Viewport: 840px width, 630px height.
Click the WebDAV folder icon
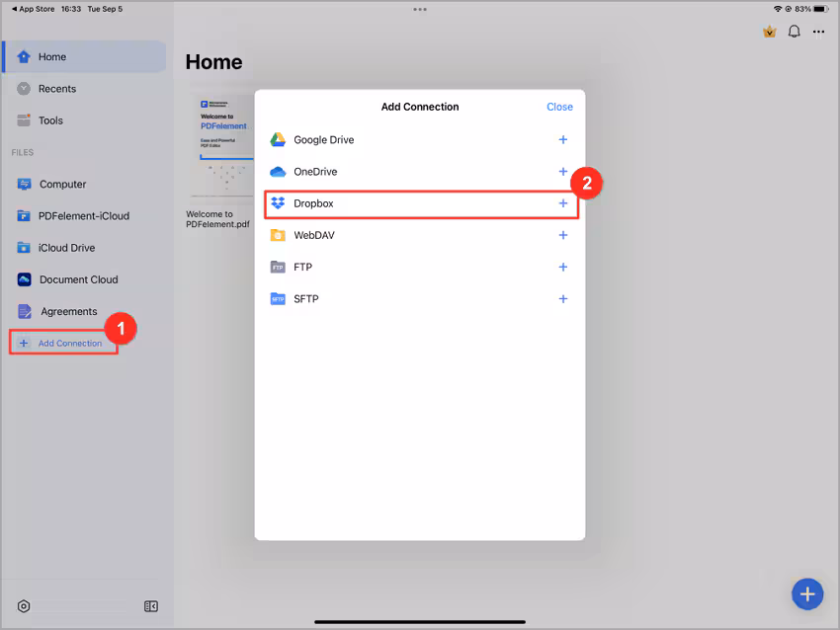[278, 235]
